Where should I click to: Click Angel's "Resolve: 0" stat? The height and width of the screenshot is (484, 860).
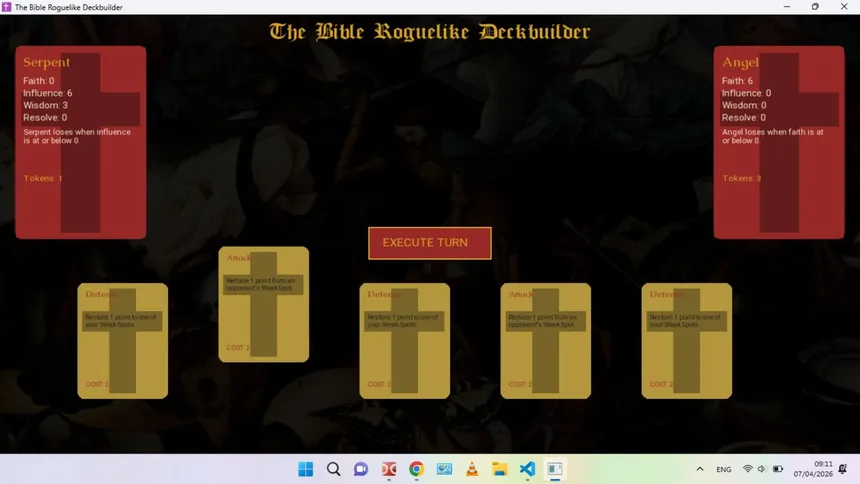744,117
